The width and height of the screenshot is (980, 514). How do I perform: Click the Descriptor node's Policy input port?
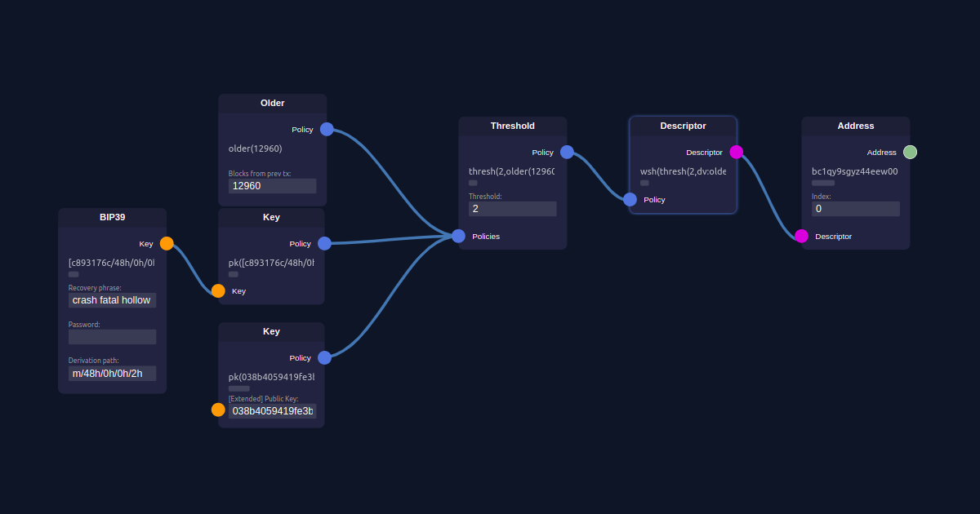[630, 199]
